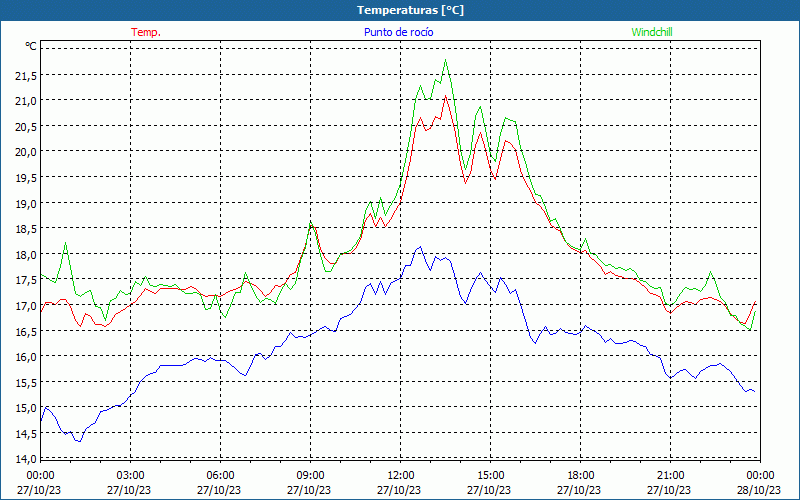
Task: Click the "21,5" y-axis value
Action: pos(26,76)
